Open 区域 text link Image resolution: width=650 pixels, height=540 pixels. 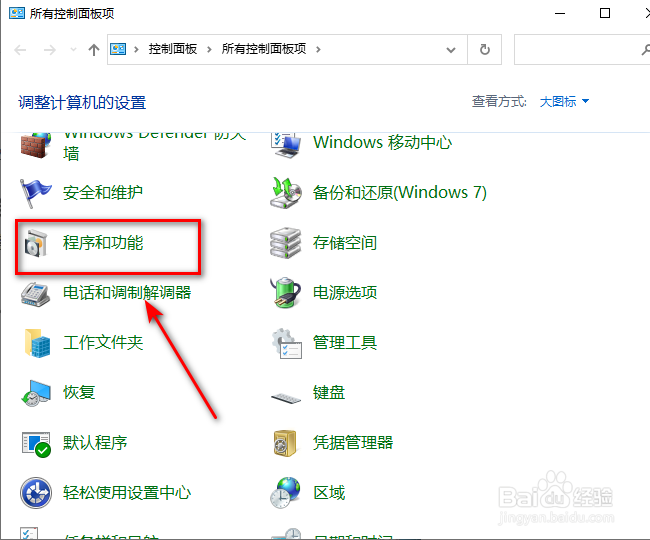click(329, 493)
